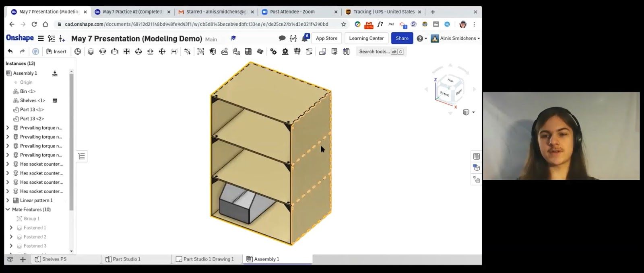Click the Undo arrow in the toolbar
The width and height of the screenshot is (644, 273).
(10, 51)
